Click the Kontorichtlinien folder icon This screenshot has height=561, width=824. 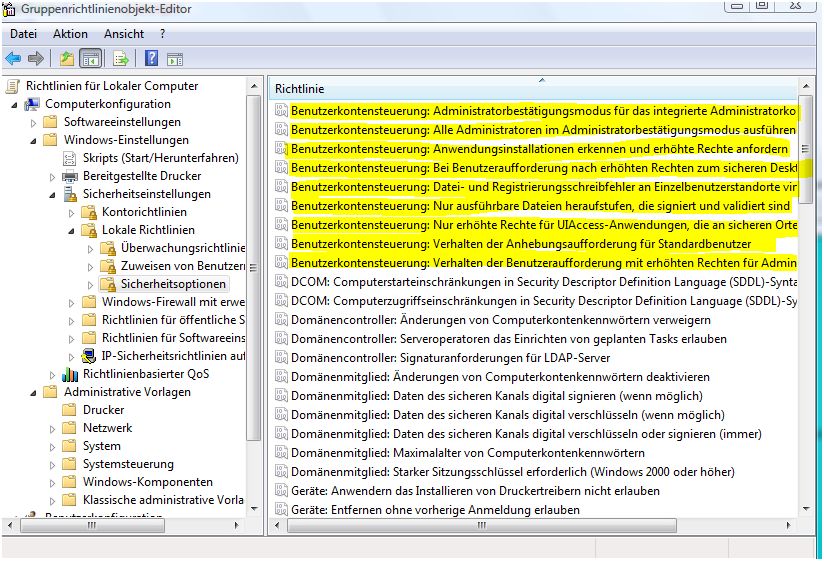tap(89, 212)
